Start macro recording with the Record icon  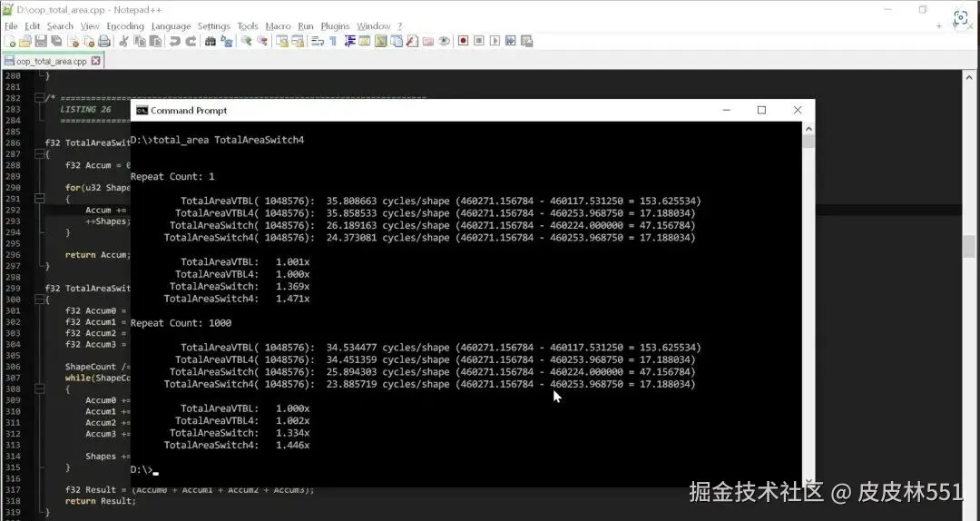[463, 41]
